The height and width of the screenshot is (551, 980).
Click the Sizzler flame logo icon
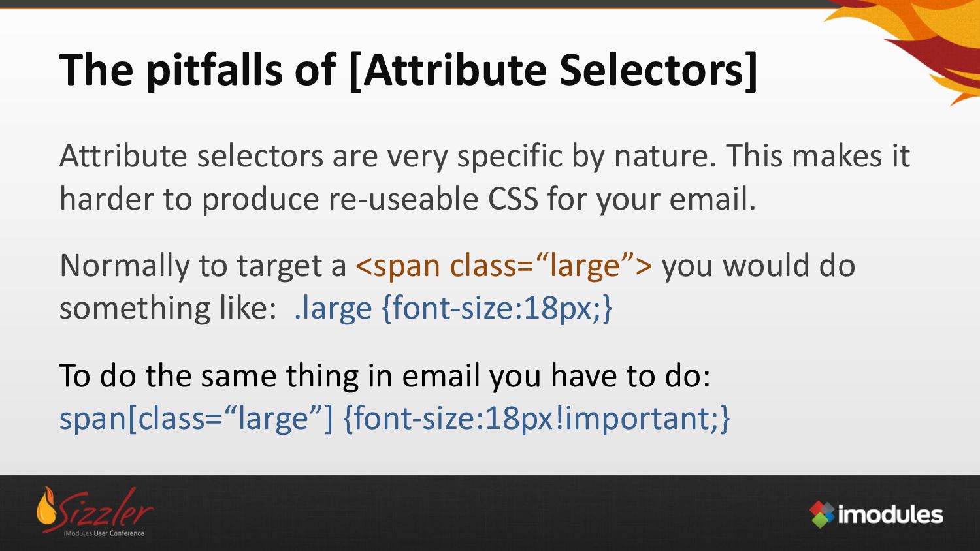[46, 507]
